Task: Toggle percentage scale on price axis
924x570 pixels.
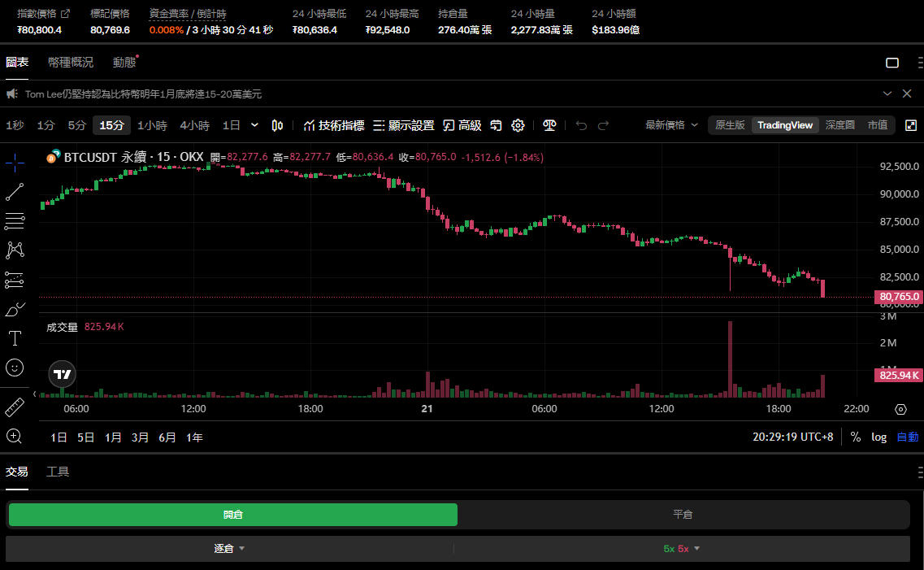Action: 855,437
